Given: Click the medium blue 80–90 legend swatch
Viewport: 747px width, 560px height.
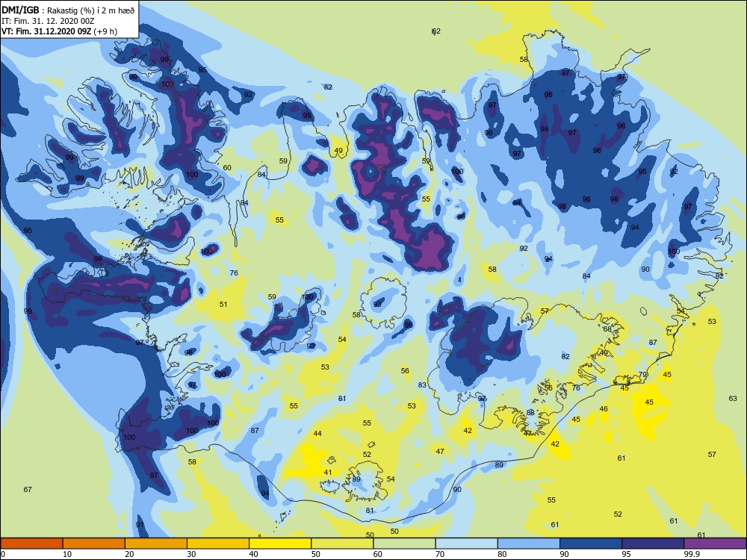Looking at the screenshot, I should tap(529, 544).
